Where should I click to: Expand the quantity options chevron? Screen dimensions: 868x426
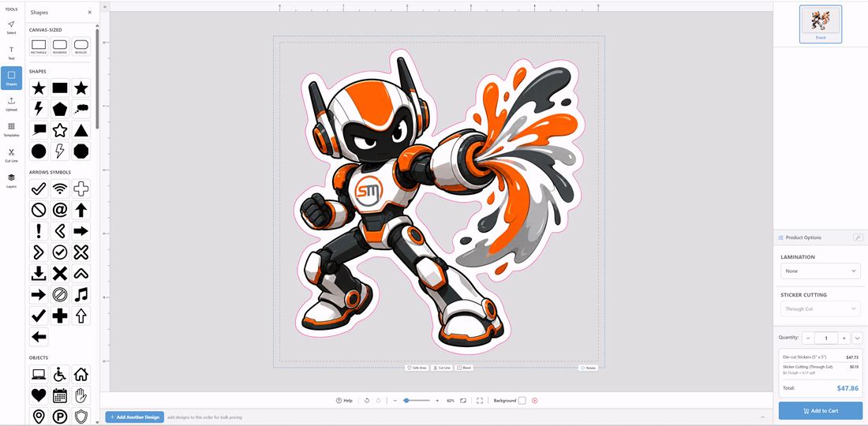point(857,338)
